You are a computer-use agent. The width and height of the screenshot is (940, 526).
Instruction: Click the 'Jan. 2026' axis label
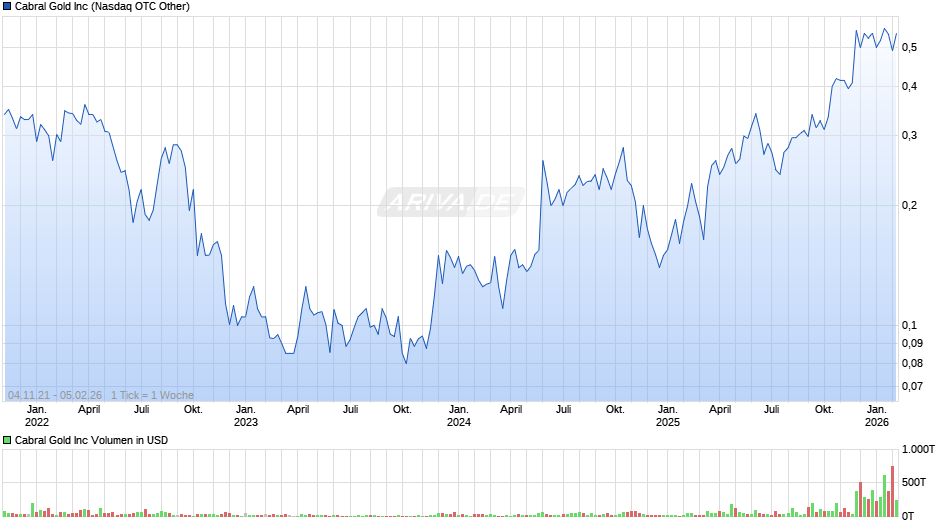(876, 416)
